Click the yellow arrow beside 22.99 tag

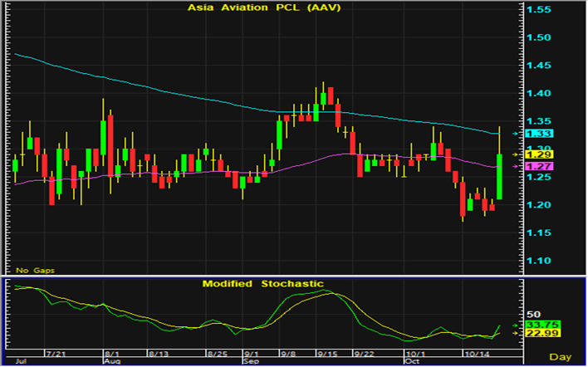515,333
